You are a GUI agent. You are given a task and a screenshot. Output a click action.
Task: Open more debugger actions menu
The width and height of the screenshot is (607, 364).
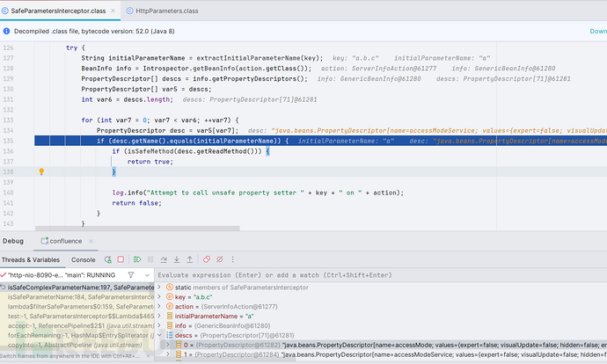[x=232, y=259]
